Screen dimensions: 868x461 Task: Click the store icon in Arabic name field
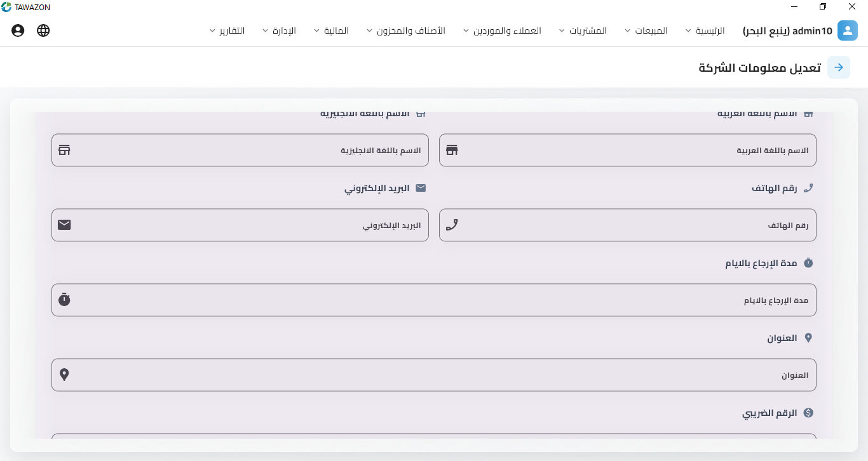click(x=452, y=150)
